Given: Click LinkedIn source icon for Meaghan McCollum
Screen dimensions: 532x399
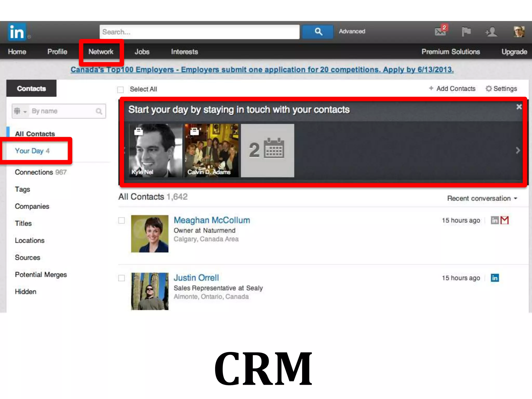Looking at the screenshot, I should coord(495,220).
